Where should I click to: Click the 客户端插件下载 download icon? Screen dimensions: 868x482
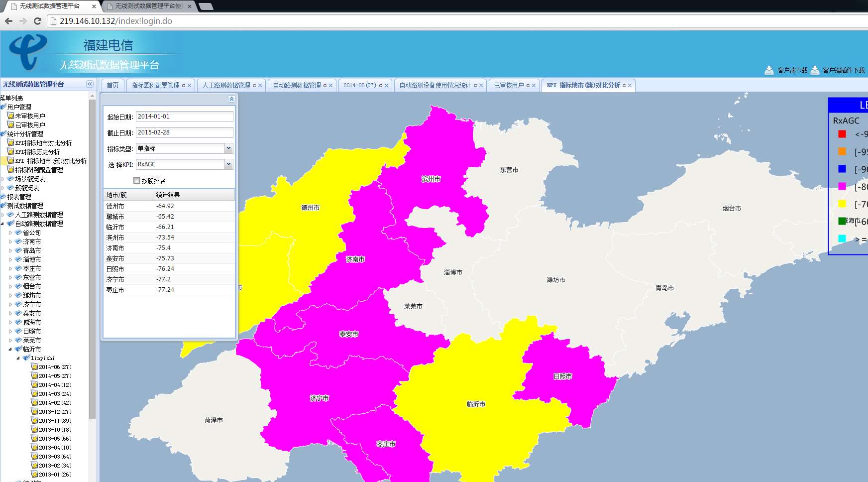(815, 70)
